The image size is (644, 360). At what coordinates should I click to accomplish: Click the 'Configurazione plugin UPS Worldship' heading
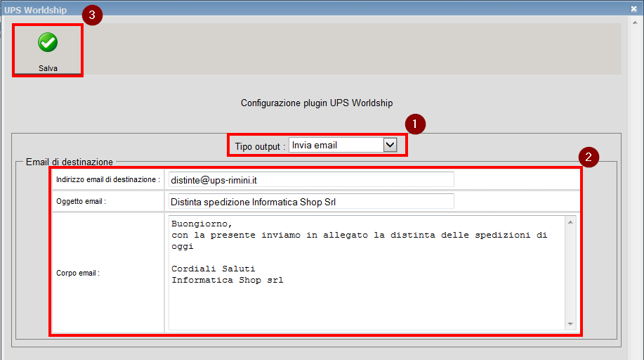pos(317,103)
